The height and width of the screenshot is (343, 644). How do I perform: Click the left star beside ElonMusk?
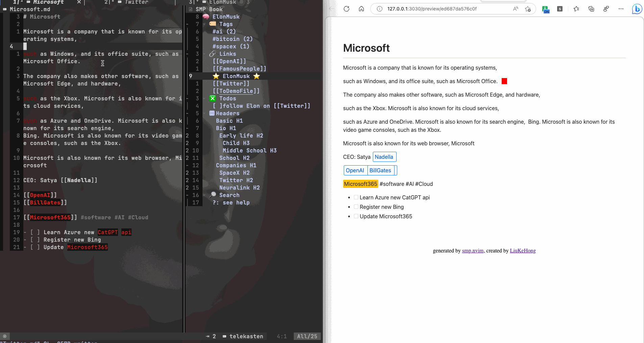[x=216, y=76]
